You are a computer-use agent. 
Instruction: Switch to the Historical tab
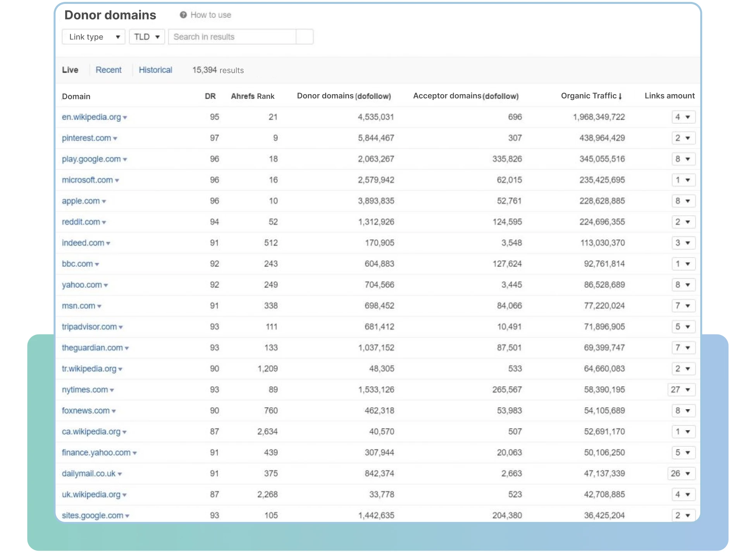tap(155, 70)
